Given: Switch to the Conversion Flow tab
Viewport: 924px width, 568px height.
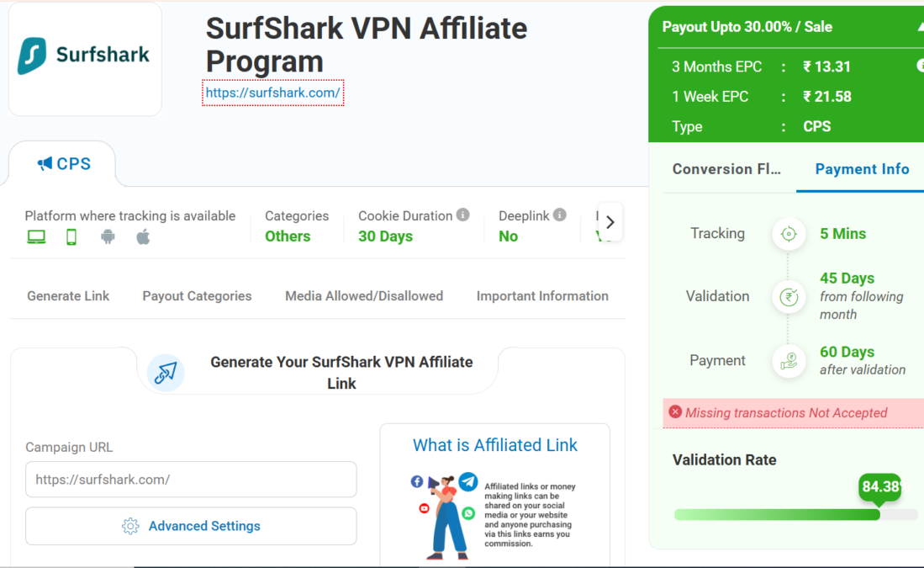Looking at the screenshot, I should 726,169.
